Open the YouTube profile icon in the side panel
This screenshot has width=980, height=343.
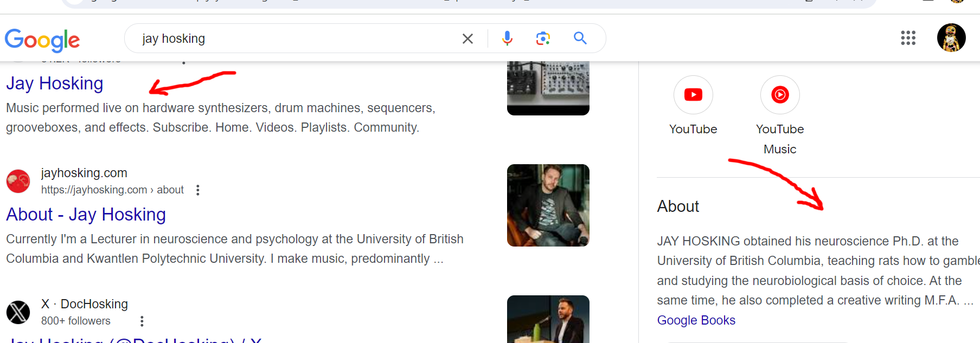pyautogui.click(x=693, y=95)
